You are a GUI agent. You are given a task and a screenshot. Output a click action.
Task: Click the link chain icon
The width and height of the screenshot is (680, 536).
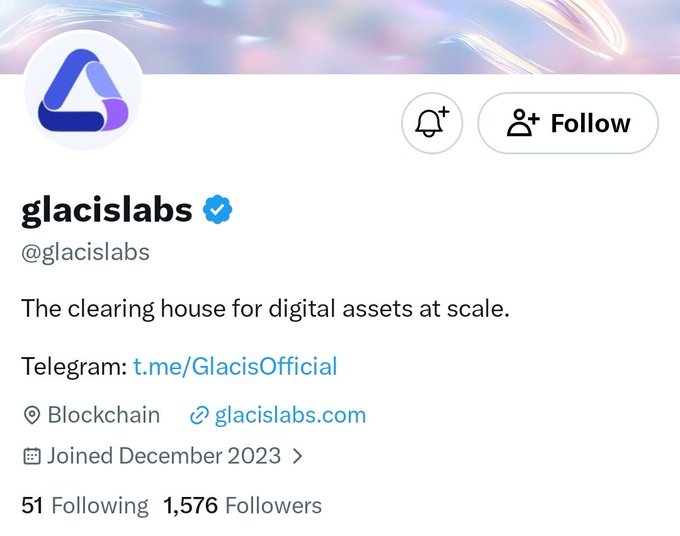(199, 415)
